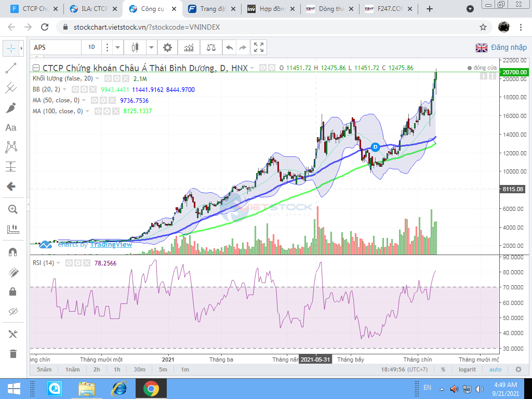The width and height of the screenshot is (532, 399).
Task: Select the brush drawing tool
Action: pyautogui.click(x=11, y=108)
